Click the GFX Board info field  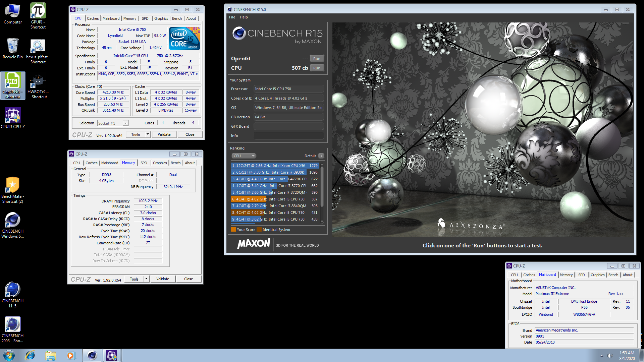[289, 126]
